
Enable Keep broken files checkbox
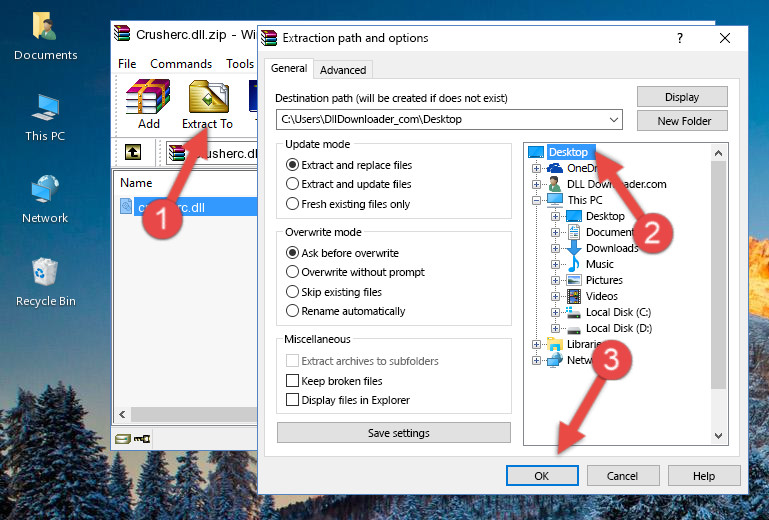point(292,381)
